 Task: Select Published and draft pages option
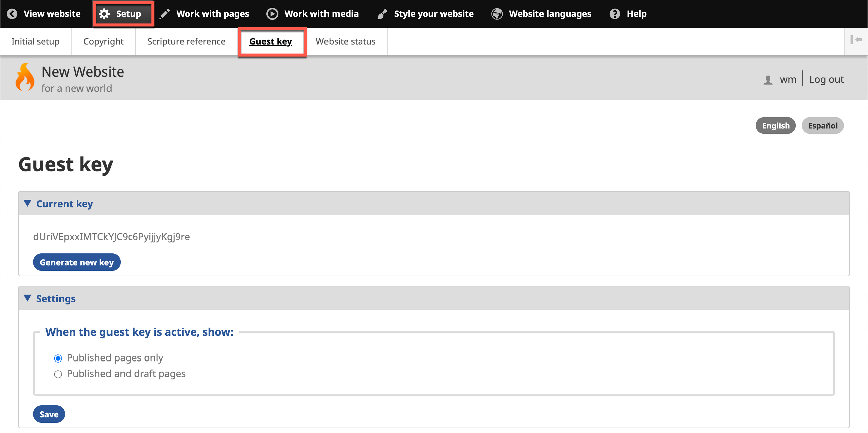point(58,374)
